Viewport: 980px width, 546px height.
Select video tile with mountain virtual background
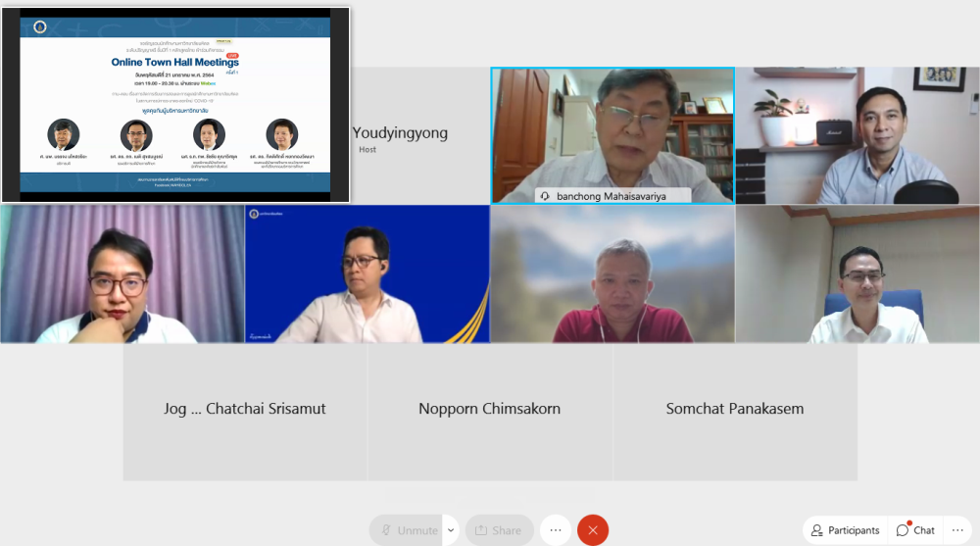(x=612, y=273)
